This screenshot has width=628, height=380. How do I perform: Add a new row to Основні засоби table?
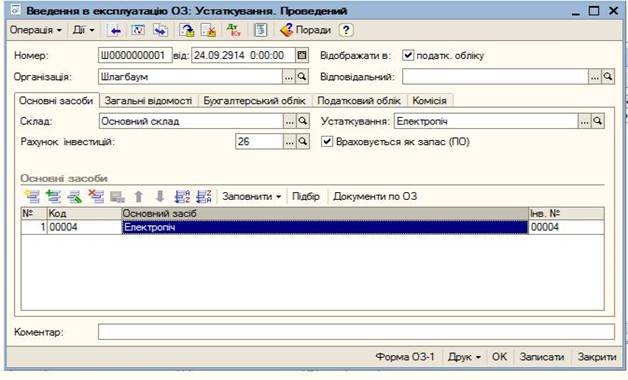32,196
